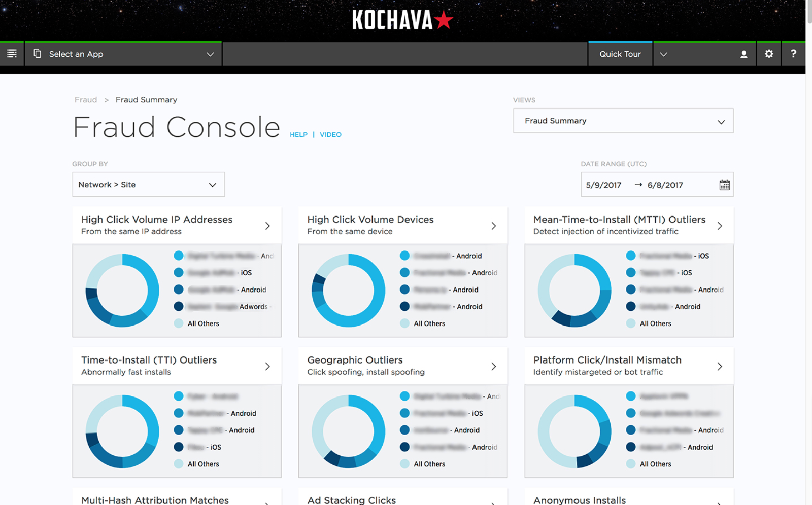Click the help question mark icon
The height and width of the screenshot is (505, 812).
click(793, 54)
